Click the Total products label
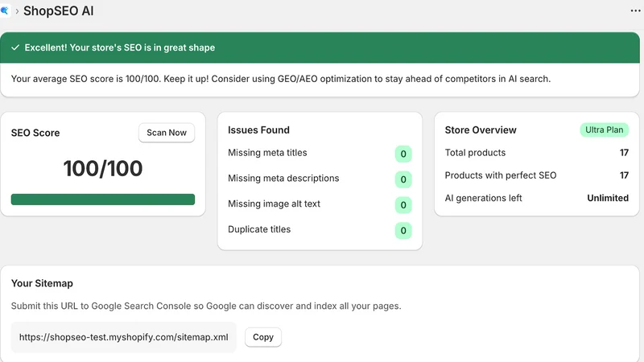This screenshot has width=644, height=362. [475, 153]
